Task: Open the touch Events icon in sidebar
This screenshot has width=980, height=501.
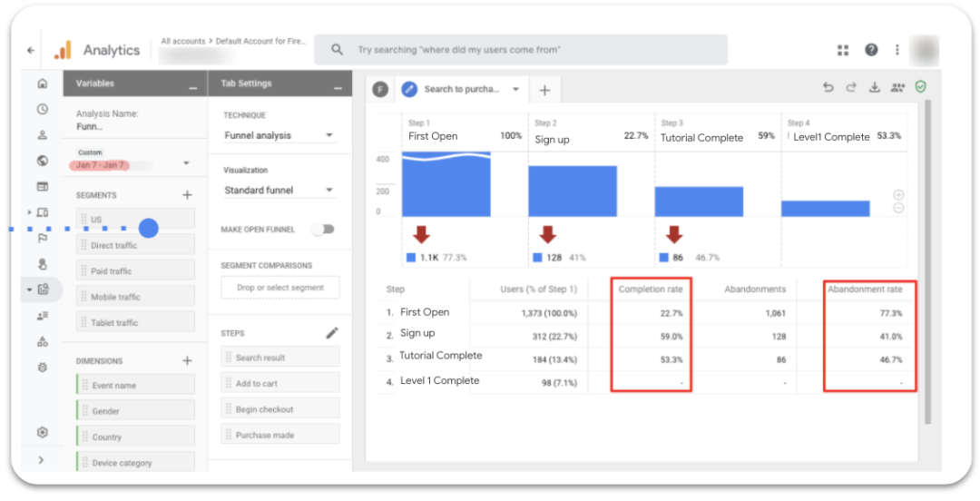Action: (43, 264)
